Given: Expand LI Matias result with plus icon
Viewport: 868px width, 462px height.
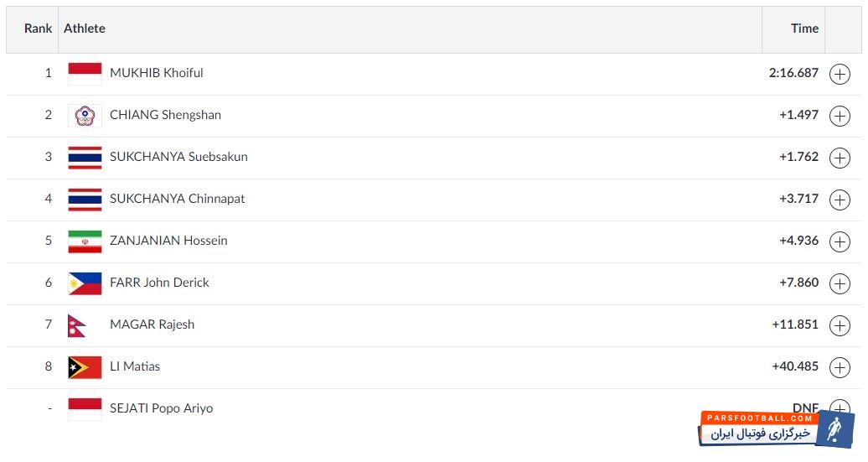Looking at the screenshot, I should pos(840,367).
